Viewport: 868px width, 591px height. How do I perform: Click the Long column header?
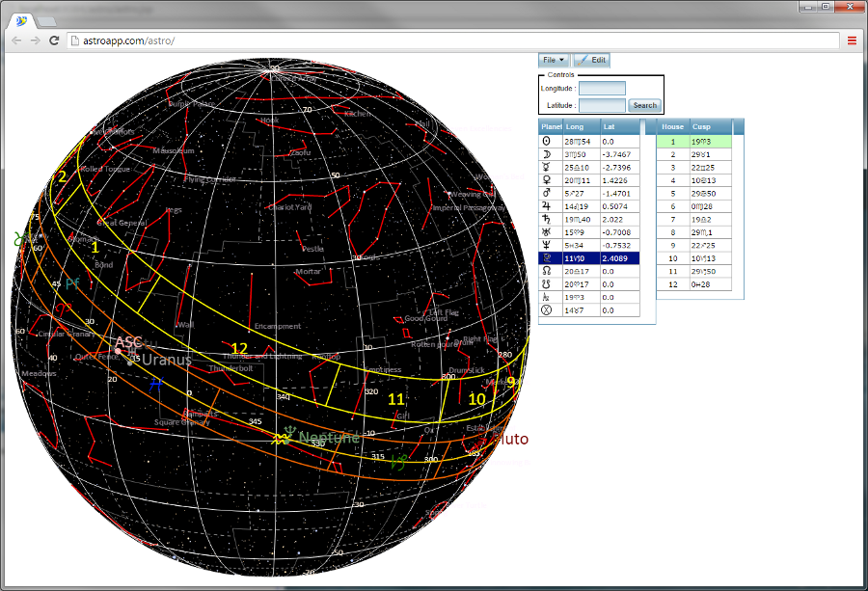click(581, 126)
